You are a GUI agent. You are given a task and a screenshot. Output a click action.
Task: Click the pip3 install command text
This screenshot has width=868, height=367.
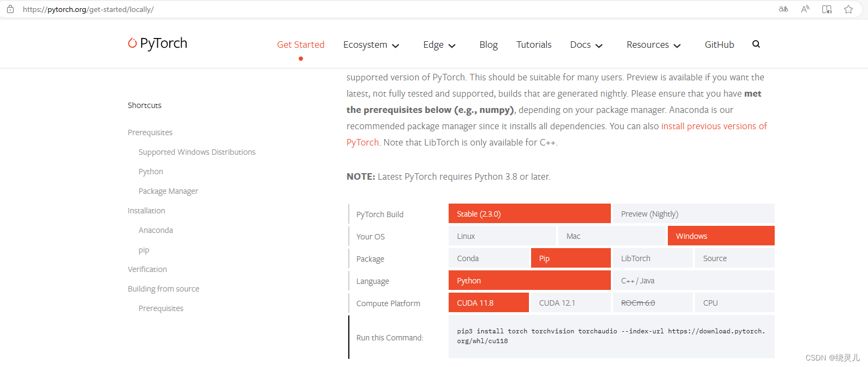(611, 336)
